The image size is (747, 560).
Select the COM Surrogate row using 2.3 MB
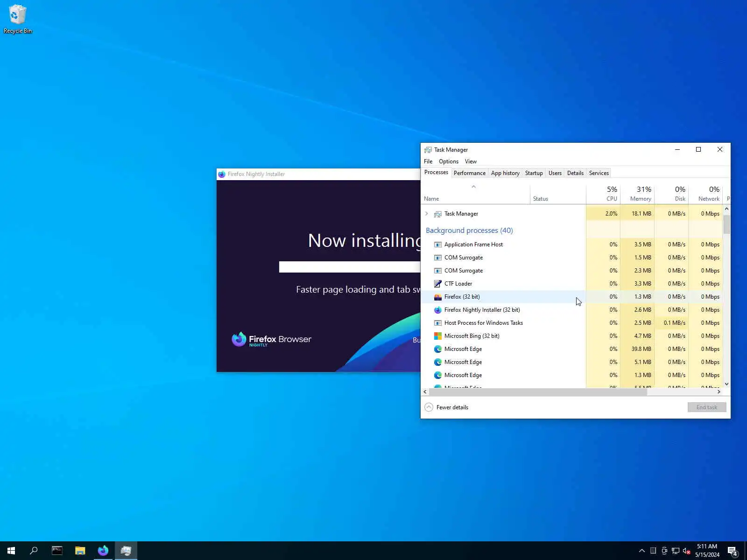click(x=572, y=271)
